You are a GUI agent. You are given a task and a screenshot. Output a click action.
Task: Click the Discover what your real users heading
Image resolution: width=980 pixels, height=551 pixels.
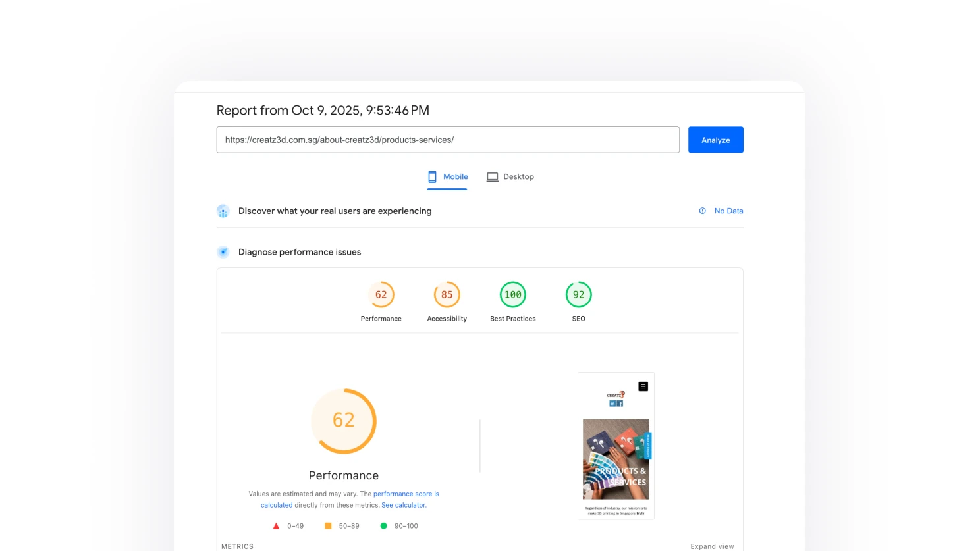[x=335, y=211]
